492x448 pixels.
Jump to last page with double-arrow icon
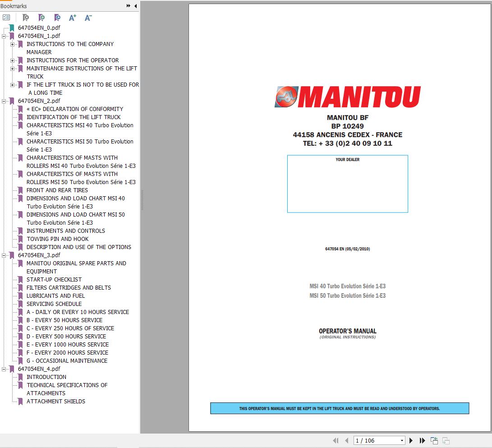(423, 440)
